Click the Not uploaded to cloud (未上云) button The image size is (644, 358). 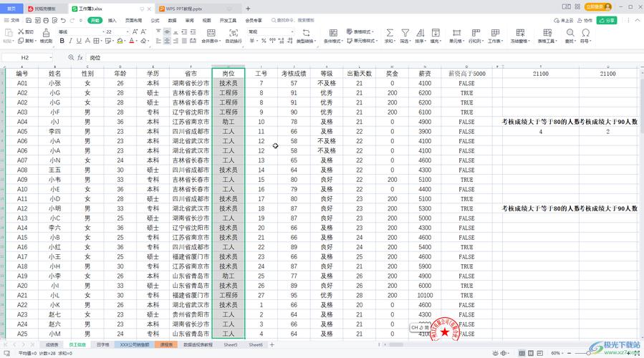coord(563,20)
